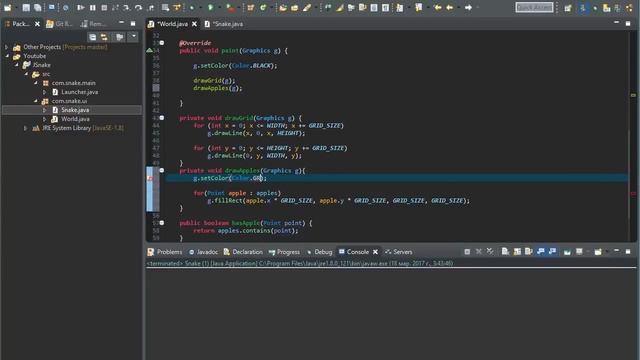This screenshot has height=360, width=640.
Task: Click the Open Type icon
Action: tap(283, 7)
